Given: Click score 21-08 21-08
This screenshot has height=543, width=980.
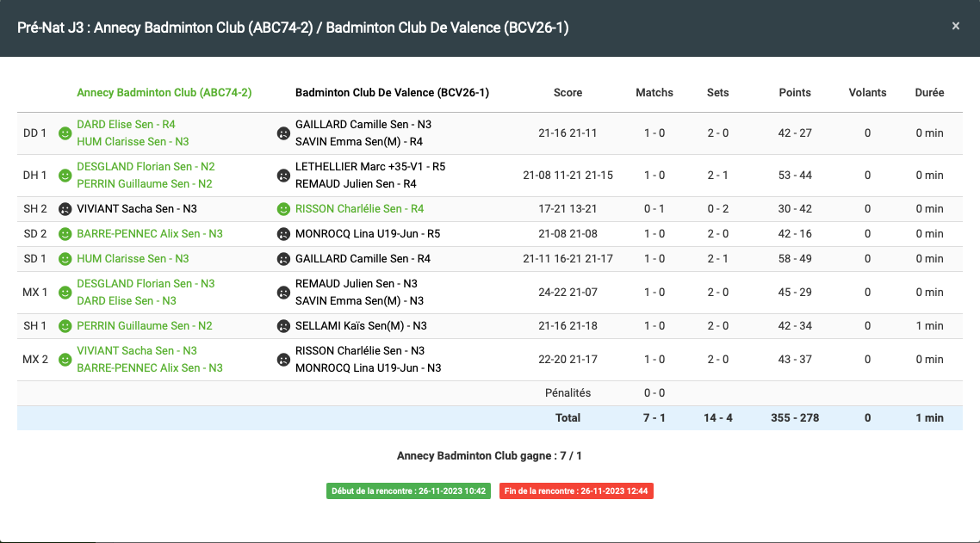Looking at the screenshot, I should tap(568, 234).
